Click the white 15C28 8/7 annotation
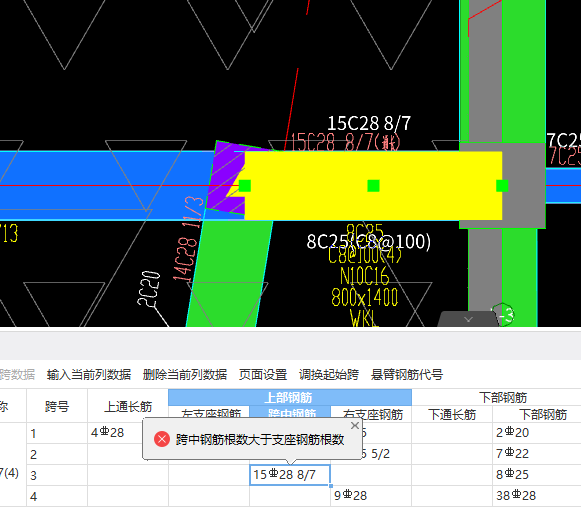The image size is (581, 521). 369,123
